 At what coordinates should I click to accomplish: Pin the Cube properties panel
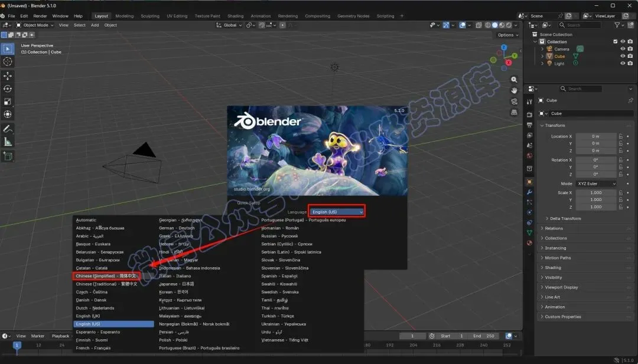(630, 100)
